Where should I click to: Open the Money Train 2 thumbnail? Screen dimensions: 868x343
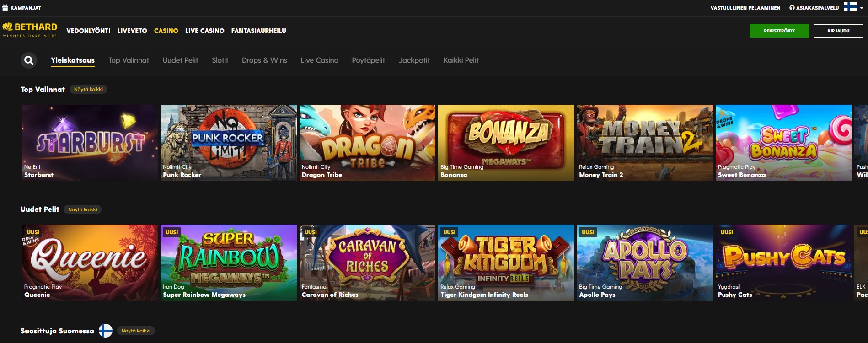point(645,143)
